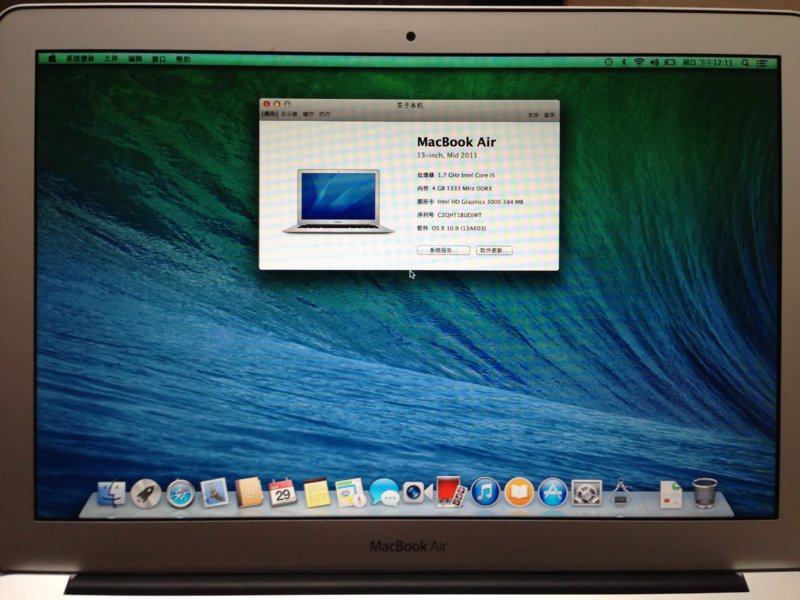Open Contacts address book in Dock

coord(248,493)
